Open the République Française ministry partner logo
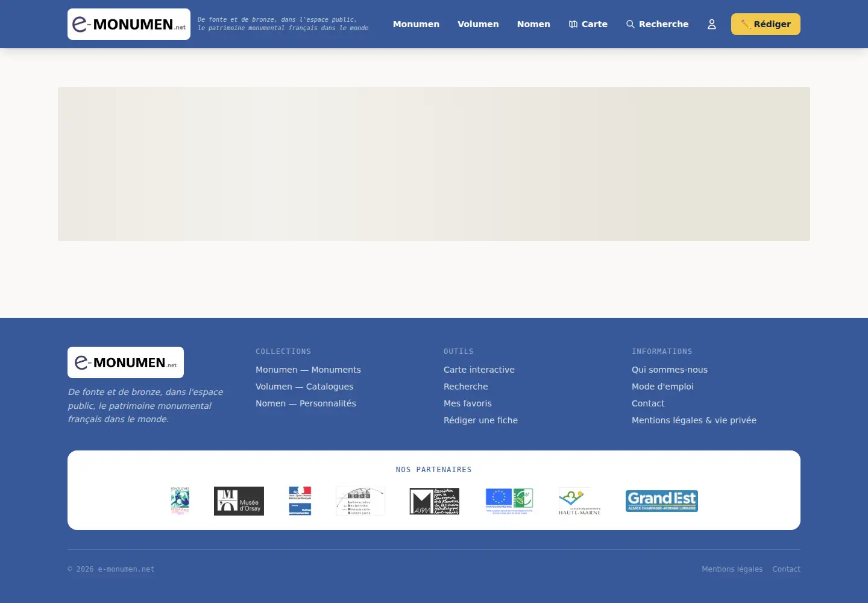868x603 pixels. click(x=300, y=501)
